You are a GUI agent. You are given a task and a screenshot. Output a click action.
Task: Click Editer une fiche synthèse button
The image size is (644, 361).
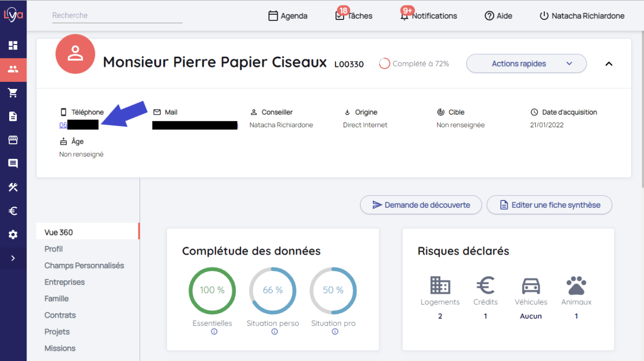pos(549,205)
